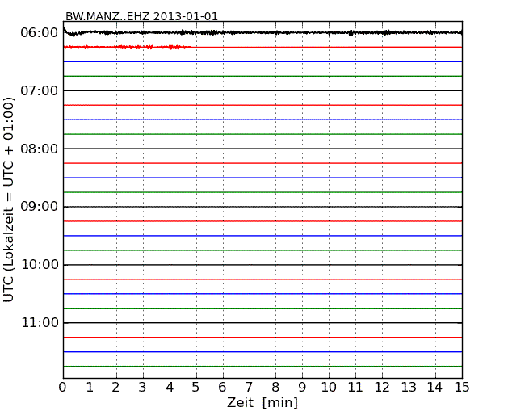Click x-axis tick label 13
The height and width of the screenshot is (420, 525).
point(409,388)
